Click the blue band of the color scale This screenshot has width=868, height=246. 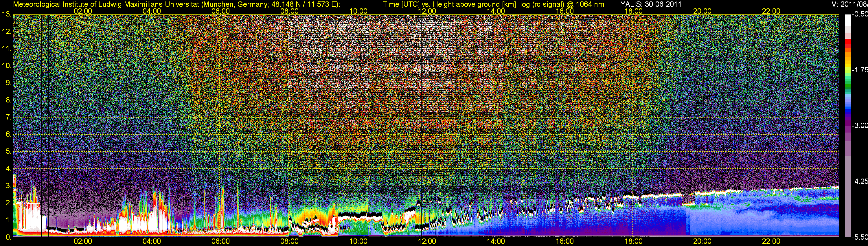click(x=847, y=108)
